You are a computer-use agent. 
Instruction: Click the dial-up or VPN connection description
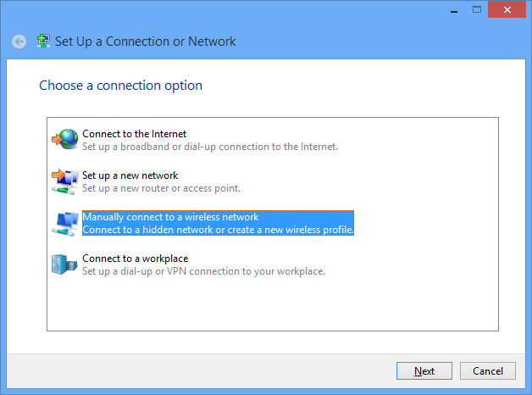(x=203, y=271)
